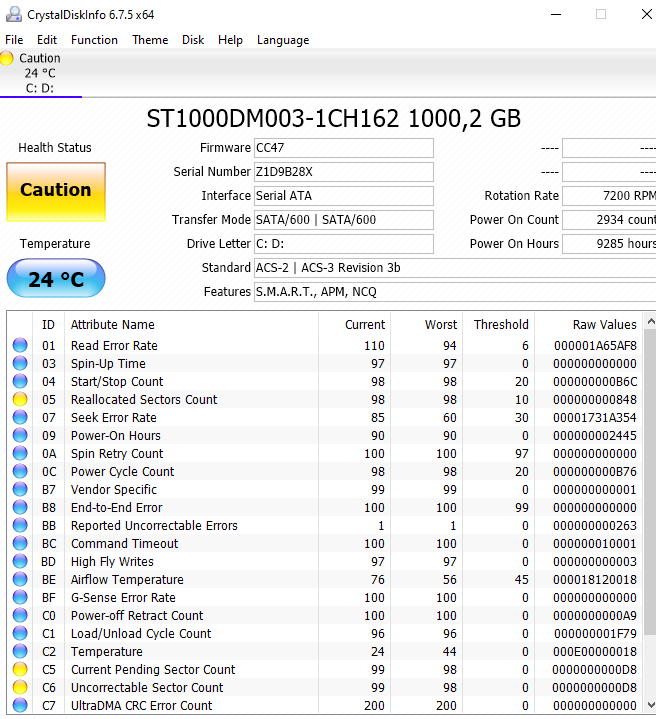
Task: Click the Serial Number field Z1D9B28X
Action: coord(344,171)
